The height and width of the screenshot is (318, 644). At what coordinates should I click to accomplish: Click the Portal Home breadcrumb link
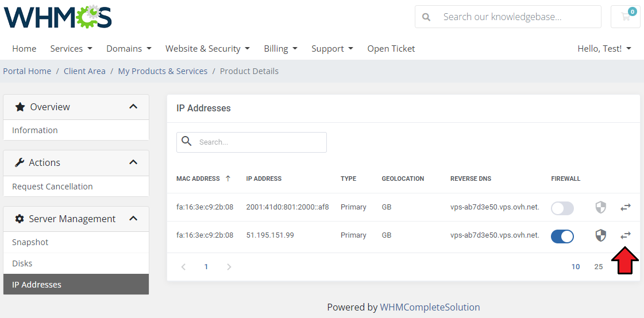(27, 71)
